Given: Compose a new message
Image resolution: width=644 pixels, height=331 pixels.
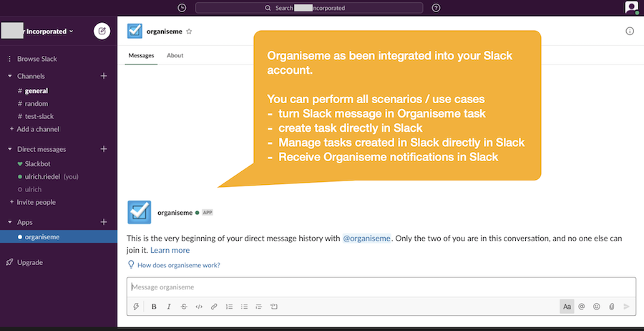Looking at the screenshot, I should tap(102, 32).
